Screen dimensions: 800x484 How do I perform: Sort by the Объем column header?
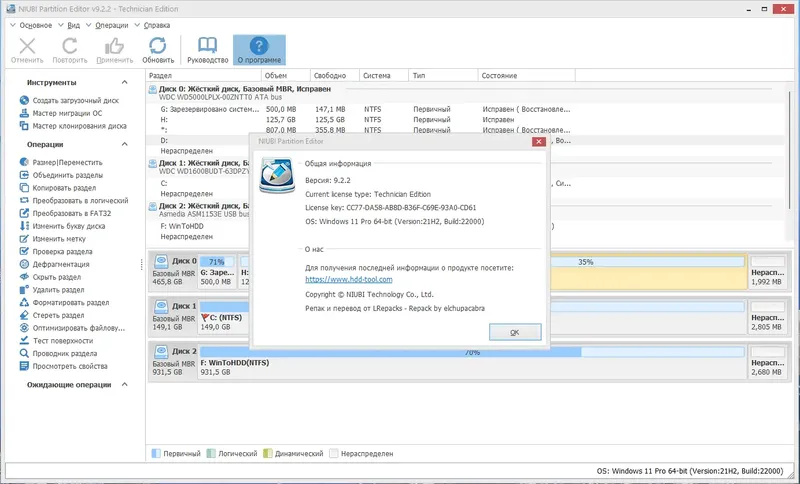tap(285, 75)
